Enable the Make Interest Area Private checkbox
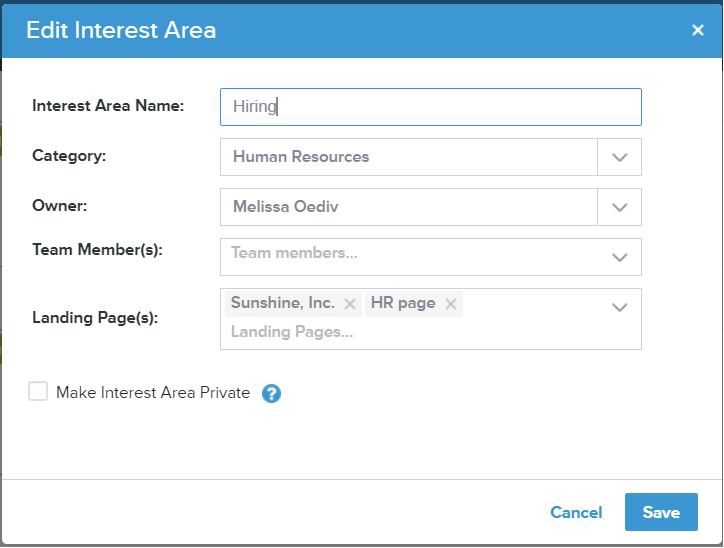This screenshot has height=548, width=724. tap(38, 392)
